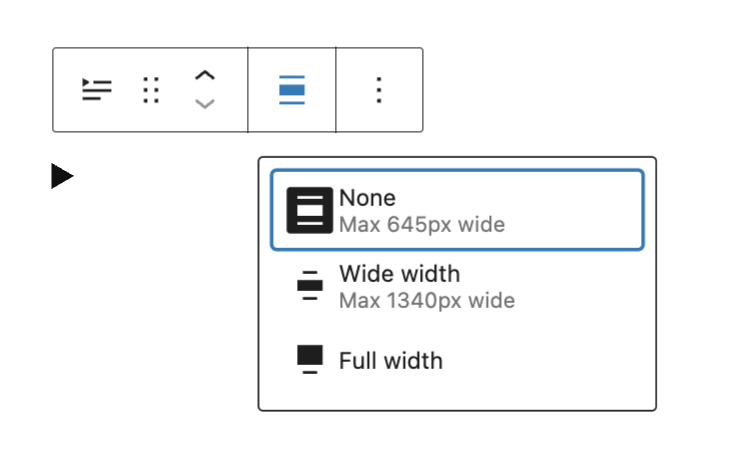738x462 pixels.
Task: Open block Options three-dot menu
Action: [378, 90]
